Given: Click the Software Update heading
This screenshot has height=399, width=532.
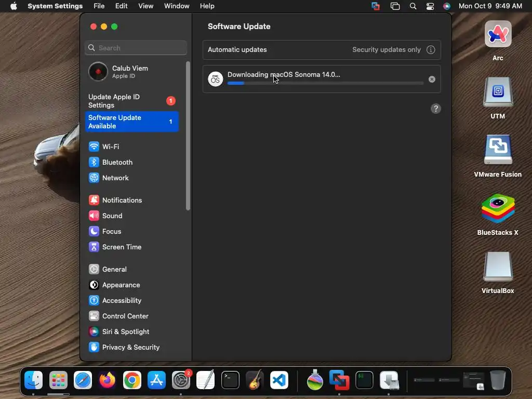Looking at the screenshot, I should coord(239,26).
